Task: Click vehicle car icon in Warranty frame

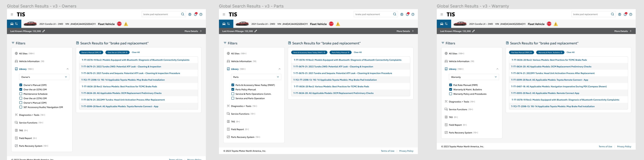Action: point(442,24)
